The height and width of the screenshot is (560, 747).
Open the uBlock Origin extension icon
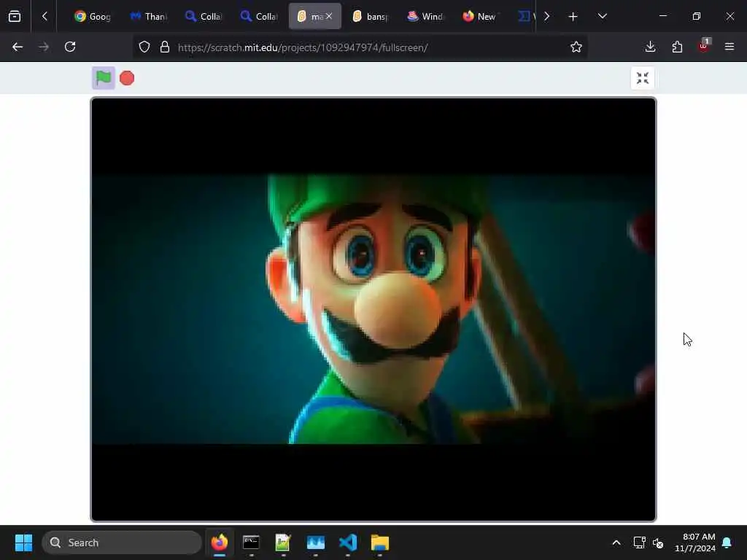704,46
